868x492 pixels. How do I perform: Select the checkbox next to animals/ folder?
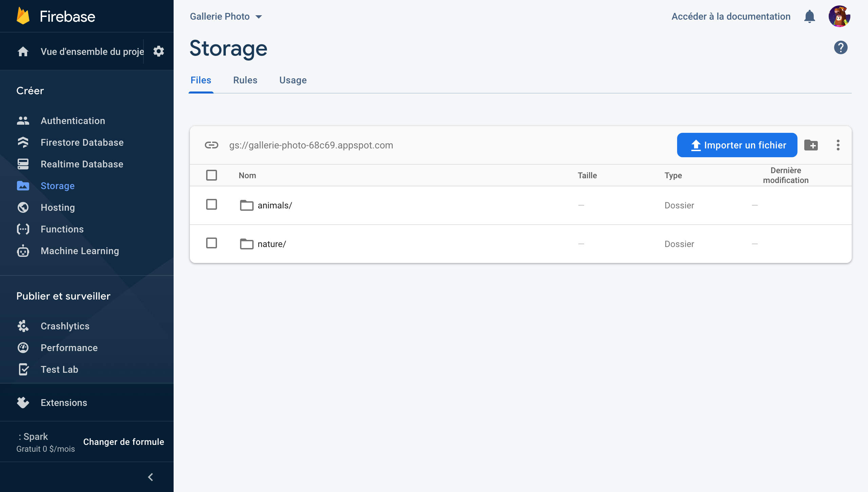pyautogui.click(x=212, y=204)
